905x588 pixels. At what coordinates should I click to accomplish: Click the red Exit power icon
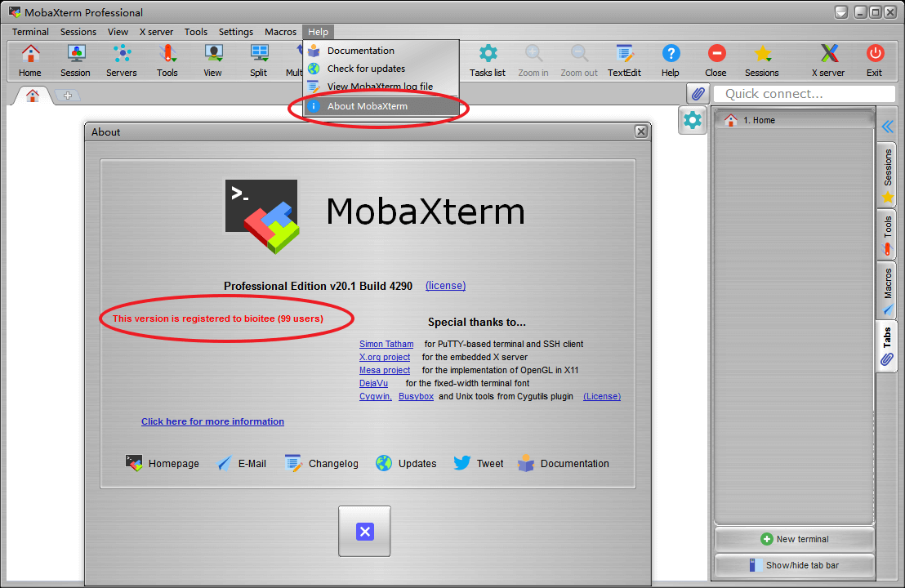coord(875,60)
